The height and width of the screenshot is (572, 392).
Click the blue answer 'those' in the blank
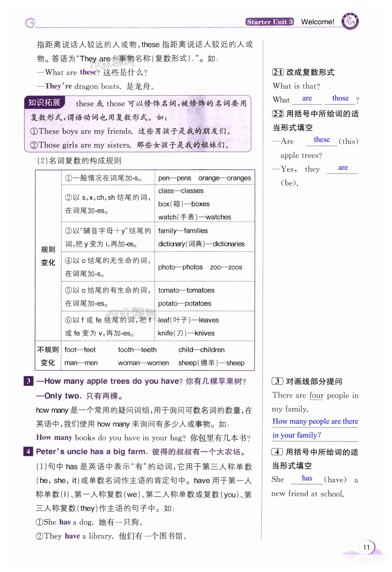(340, 98)
